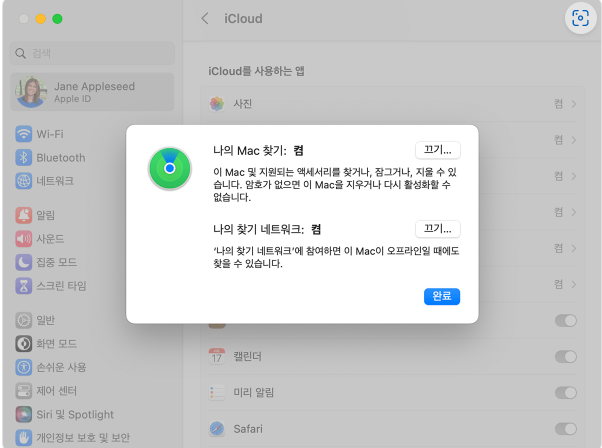Select 네트워크 in the sidebar
602x448 pixels.
tap(55, 181)
